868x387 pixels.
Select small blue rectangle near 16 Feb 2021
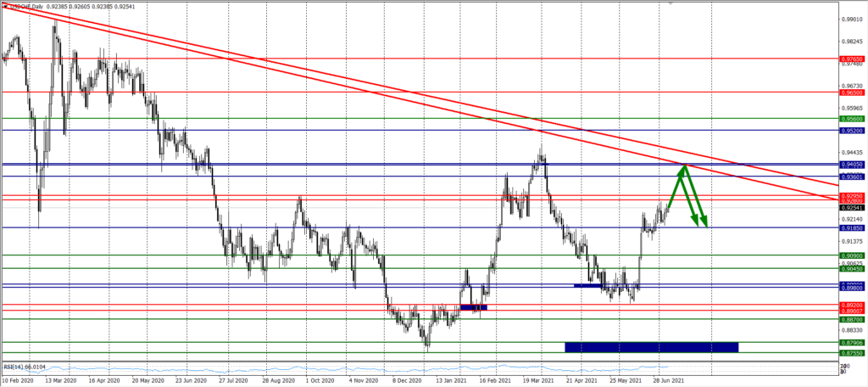pos(473,306)
